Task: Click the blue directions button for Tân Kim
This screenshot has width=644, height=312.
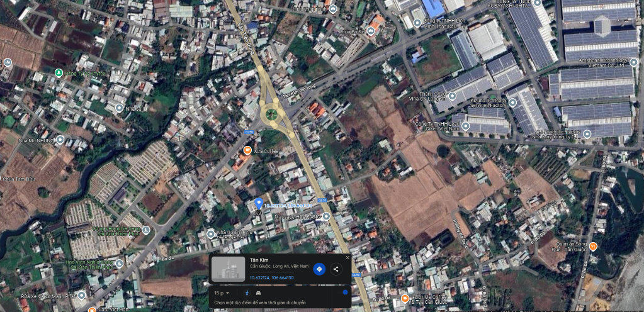Action: click(319, 269)
